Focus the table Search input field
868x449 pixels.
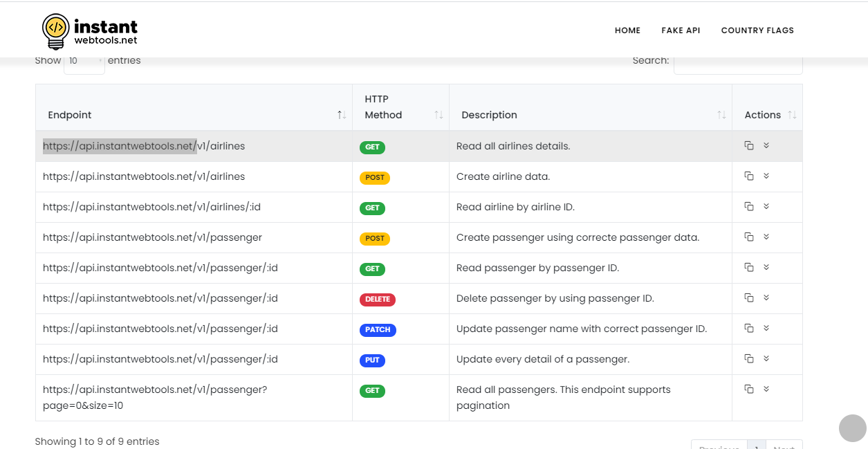tap(737, 63)
